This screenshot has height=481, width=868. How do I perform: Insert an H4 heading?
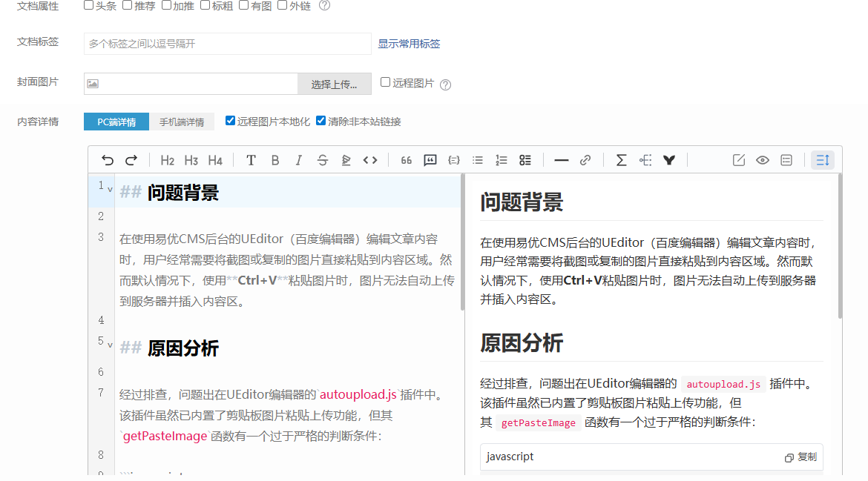click(x=215, y=160)
